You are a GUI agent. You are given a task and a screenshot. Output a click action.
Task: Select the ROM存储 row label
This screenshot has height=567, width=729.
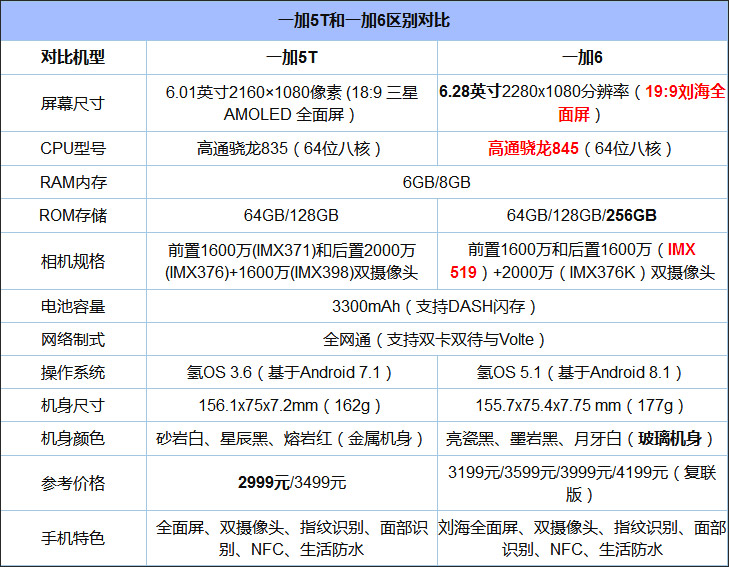point(73,216)
